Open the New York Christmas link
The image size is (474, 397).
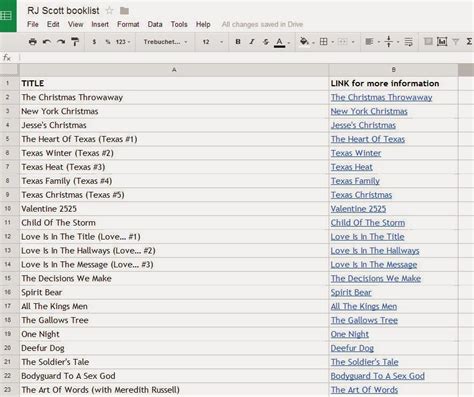(x=369, y=111)
